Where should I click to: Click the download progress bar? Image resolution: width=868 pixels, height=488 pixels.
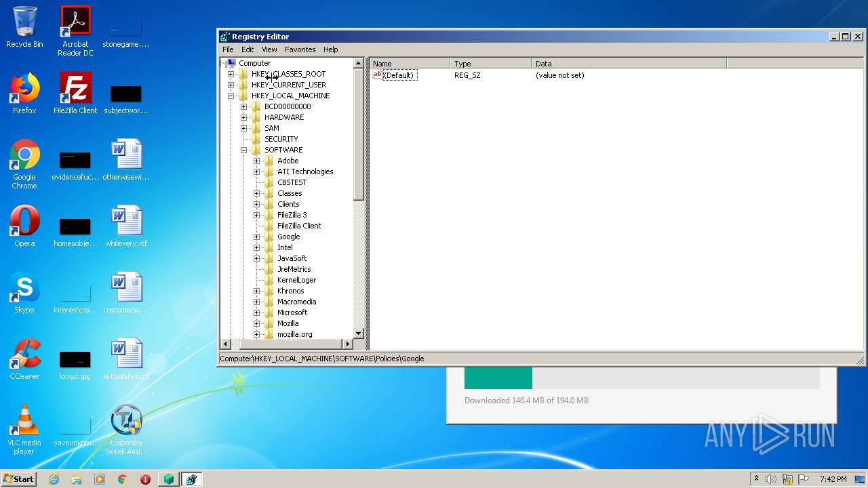point(642,378)
